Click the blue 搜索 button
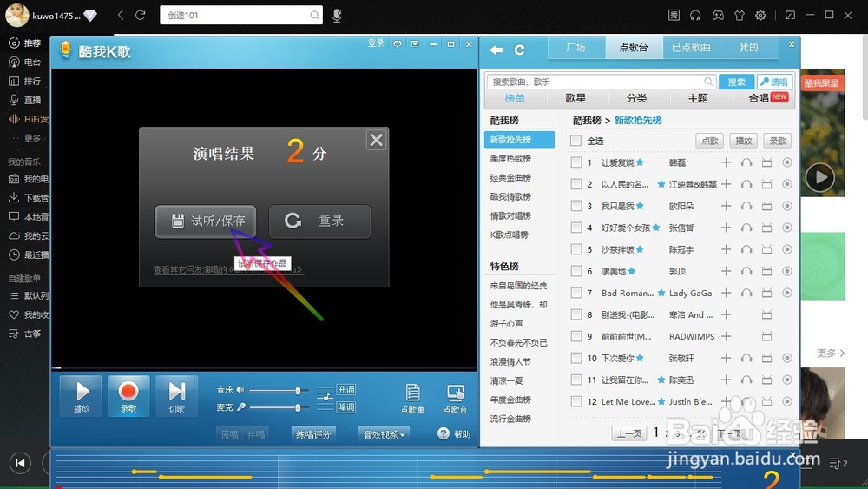 point(736,82)
